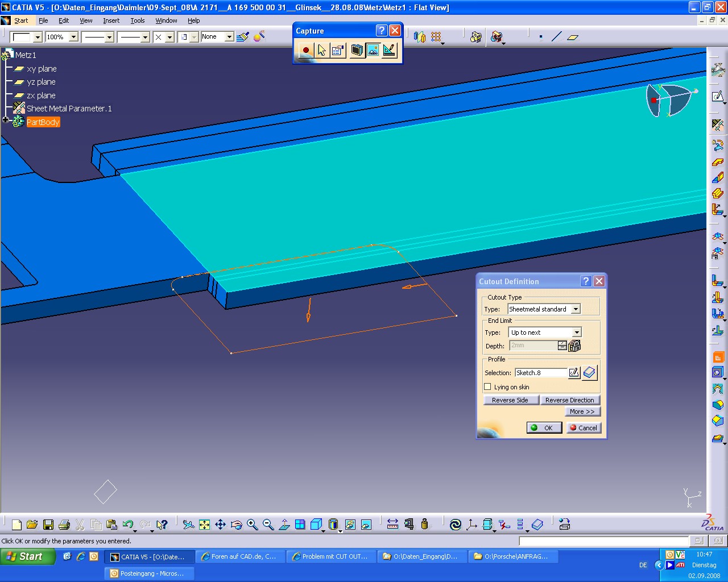Screen dimensions: 728x582
Task: Click the Reverse Side button
Action: pos(510,400)
